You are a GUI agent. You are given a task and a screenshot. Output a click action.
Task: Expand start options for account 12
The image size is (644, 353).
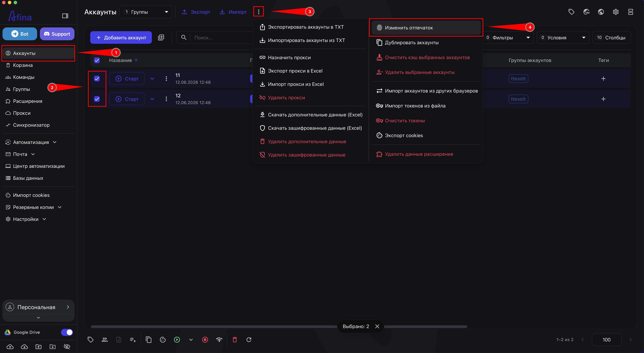coord(152,99)
